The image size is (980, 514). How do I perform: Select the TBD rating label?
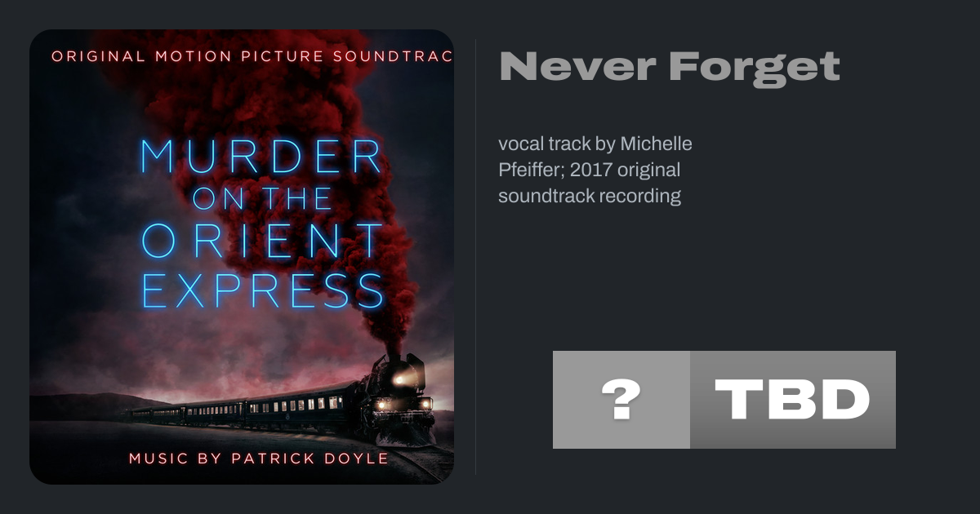[793, 400]
